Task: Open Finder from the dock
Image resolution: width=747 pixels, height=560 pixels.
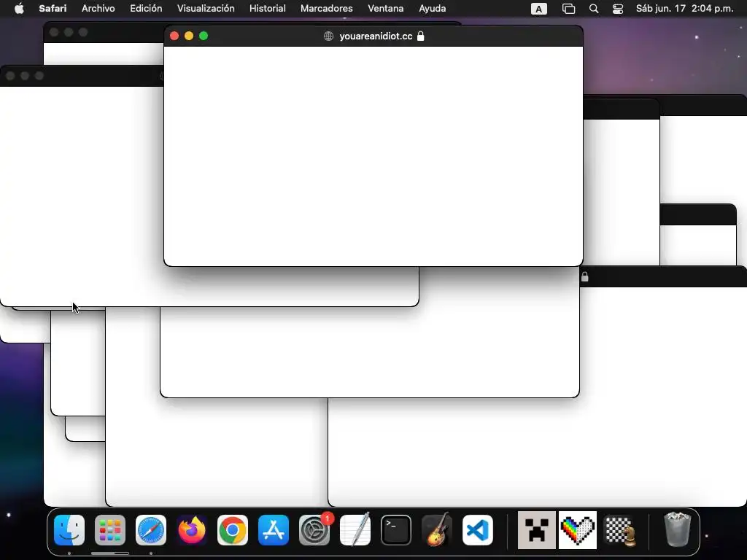Action: 69,530
